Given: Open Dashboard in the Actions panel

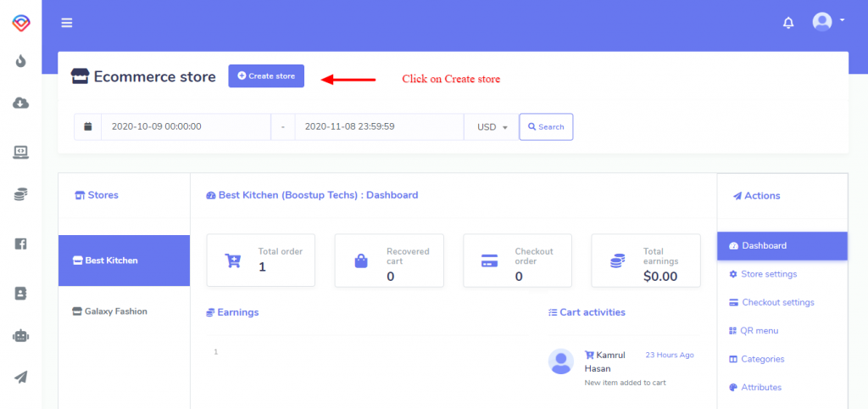Looking at the screenshot, I should coord(782,245).
